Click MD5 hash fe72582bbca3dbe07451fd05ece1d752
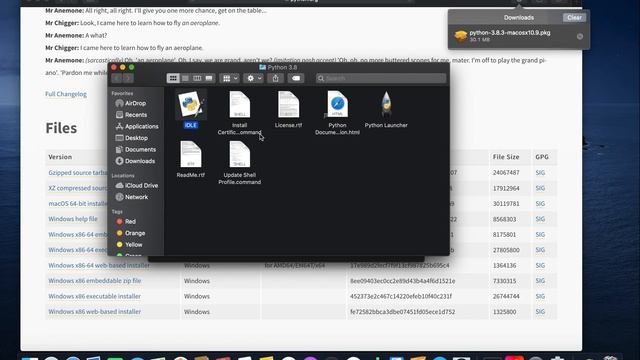Image resolution: width=640 pixels, height=360 pixels. (x=402, y=312)
